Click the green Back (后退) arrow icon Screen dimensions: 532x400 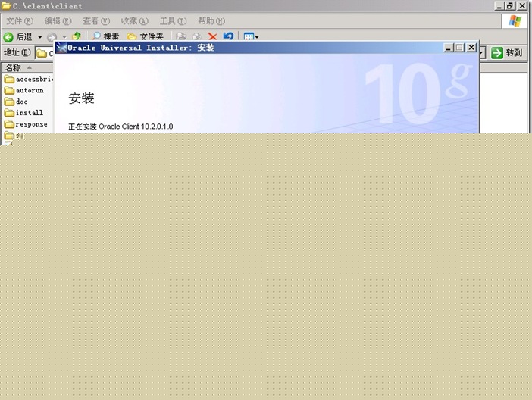[8, 36]
